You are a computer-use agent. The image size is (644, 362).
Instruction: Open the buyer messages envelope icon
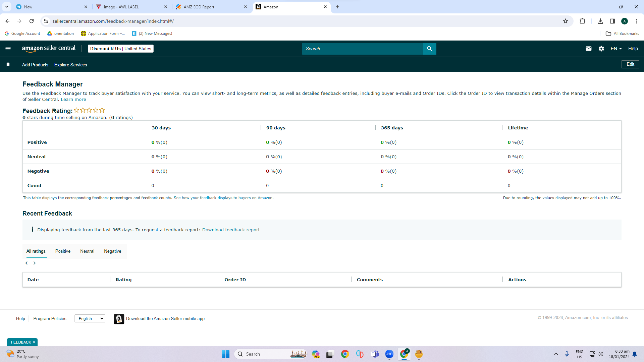click(x=588, y=49)
